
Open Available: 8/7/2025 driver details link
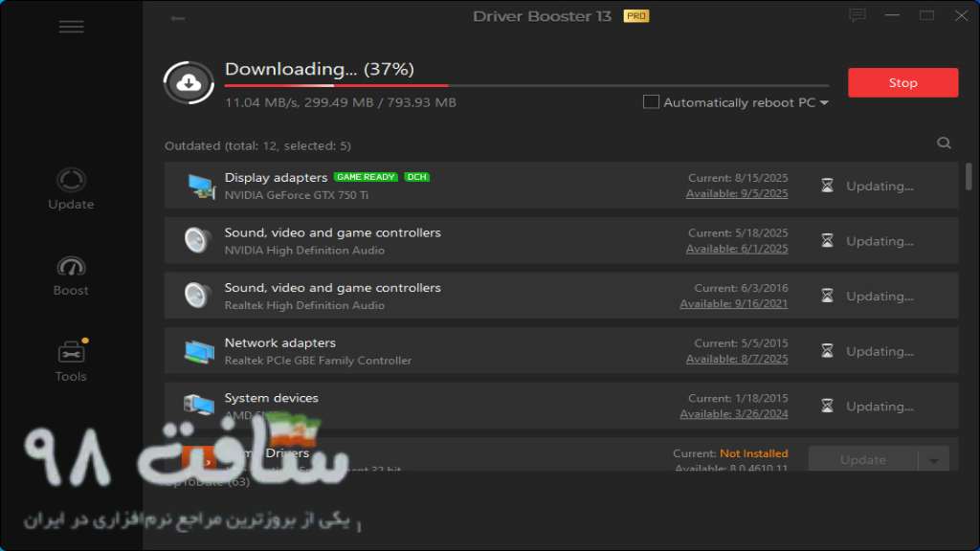[x=737, y=359]
